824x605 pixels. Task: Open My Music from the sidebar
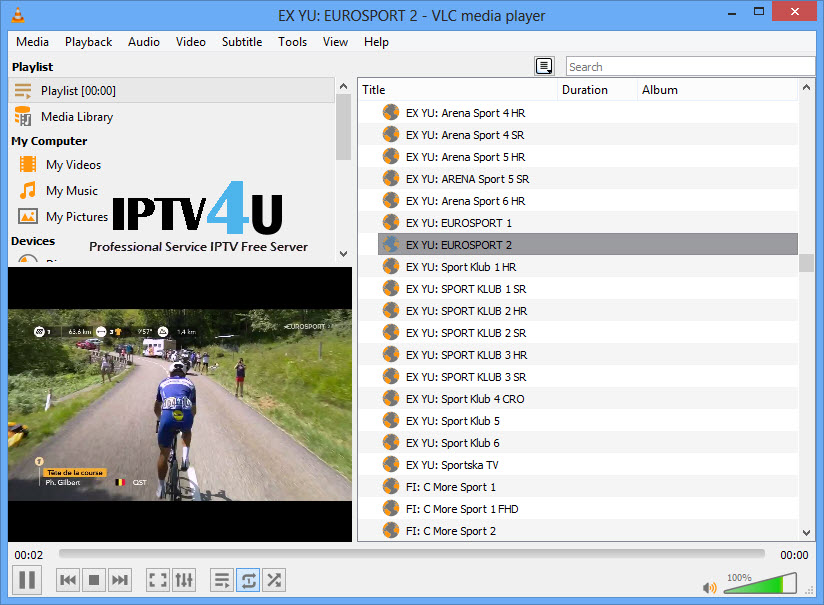point(71,190)
